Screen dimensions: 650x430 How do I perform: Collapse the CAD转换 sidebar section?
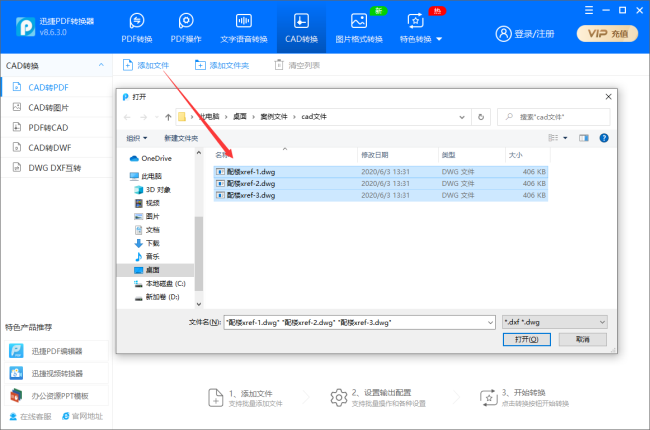pos(101,65)
